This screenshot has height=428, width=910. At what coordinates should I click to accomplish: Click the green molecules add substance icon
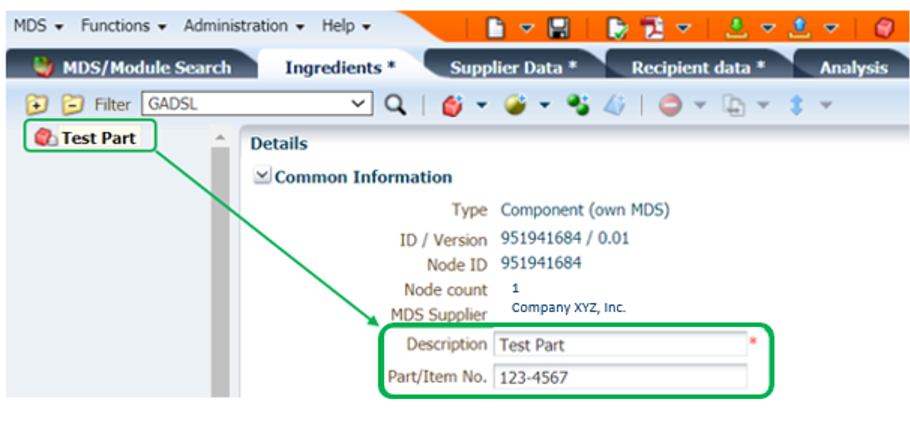click(x=577, y=104)
